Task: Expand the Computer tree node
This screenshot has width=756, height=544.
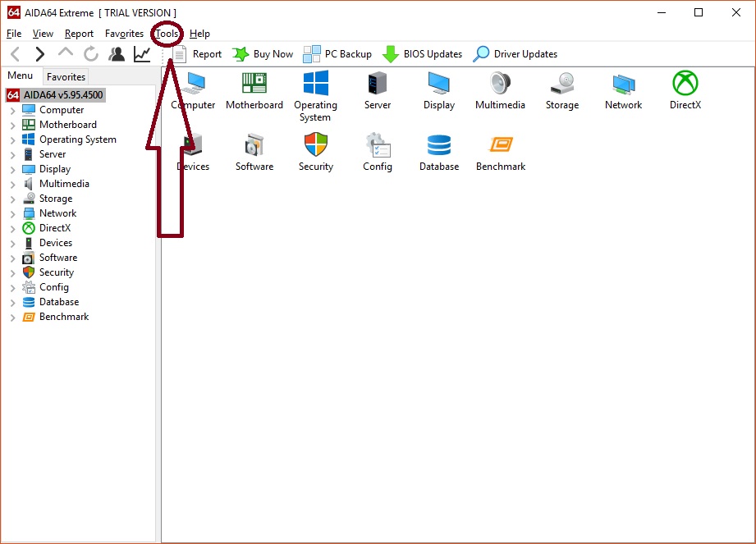Action: coord(13,111)
